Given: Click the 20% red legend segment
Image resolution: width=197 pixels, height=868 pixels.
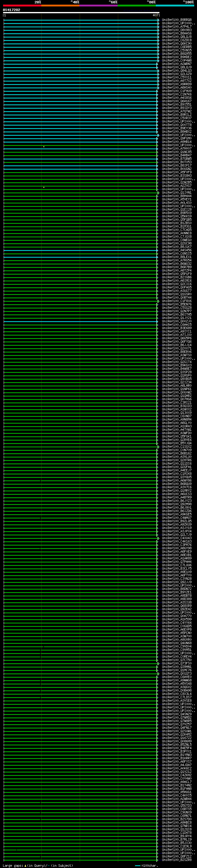Looking at the screenshot, I should 22,6.
